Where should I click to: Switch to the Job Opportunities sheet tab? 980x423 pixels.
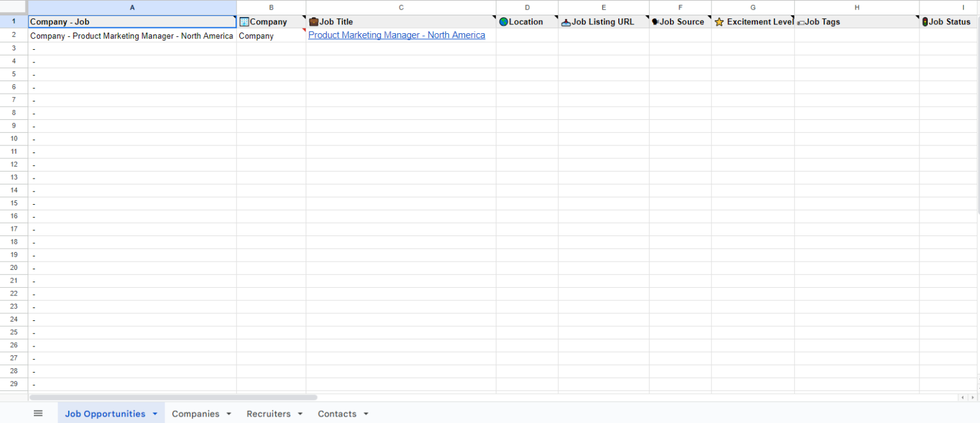105,414
